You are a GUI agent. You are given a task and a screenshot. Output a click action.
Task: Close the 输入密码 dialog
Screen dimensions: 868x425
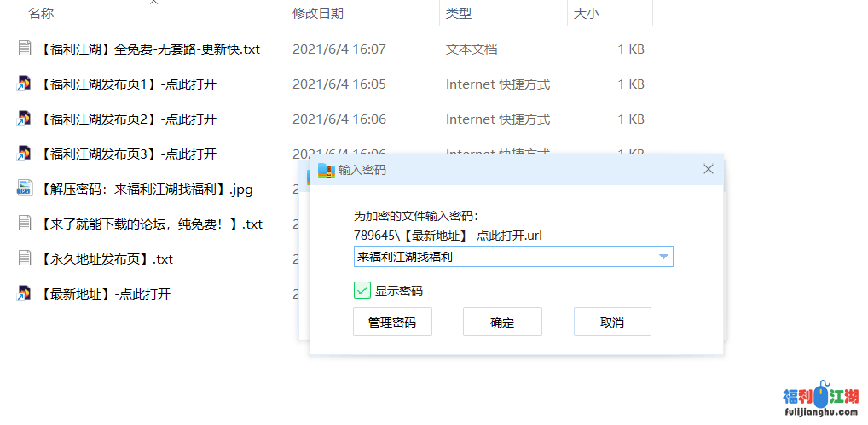(708, 169)
